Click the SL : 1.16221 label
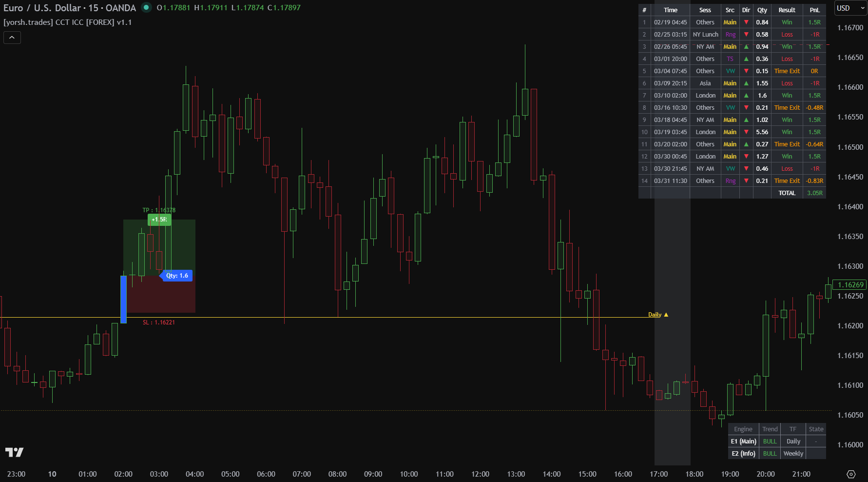The width and height of the screenshot is (868, 482). coord(158,322)
